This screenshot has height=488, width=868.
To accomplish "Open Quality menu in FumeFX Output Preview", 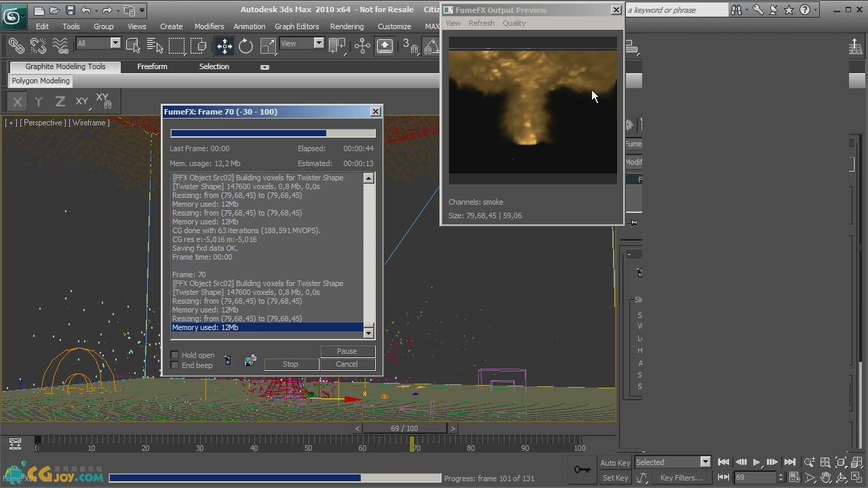I will pos(514,23).
